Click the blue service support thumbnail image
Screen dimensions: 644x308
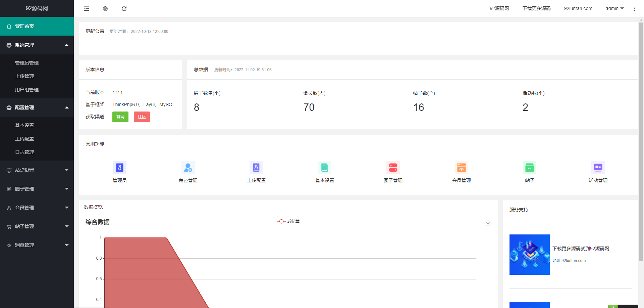[530, 255]
